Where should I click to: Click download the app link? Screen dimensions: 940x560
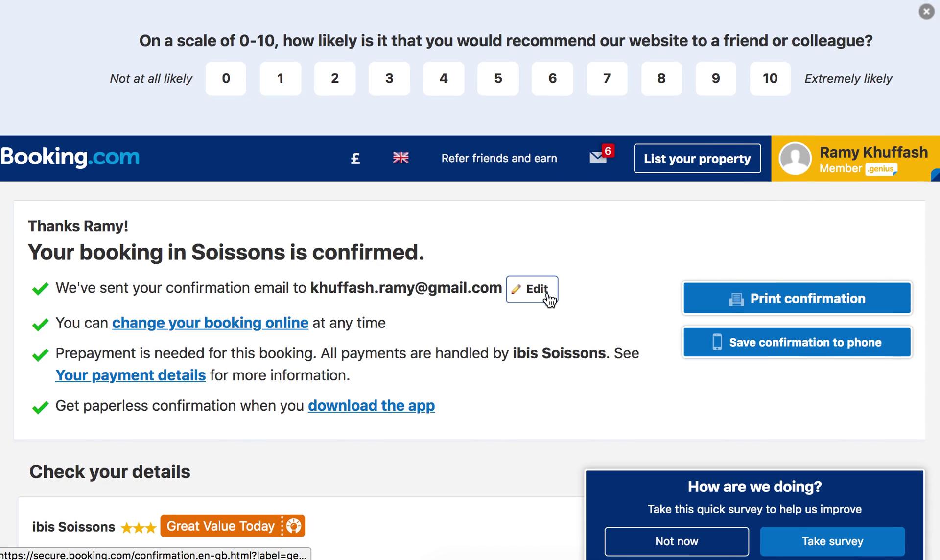pos(371,405)
